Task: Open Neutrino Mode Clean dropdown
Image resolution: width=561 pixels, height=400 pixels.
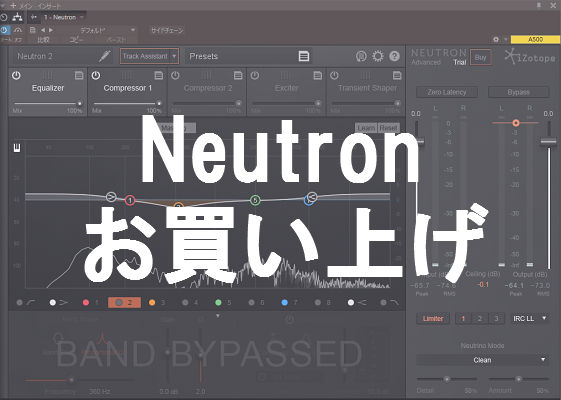Action: [x=482, y=360]
